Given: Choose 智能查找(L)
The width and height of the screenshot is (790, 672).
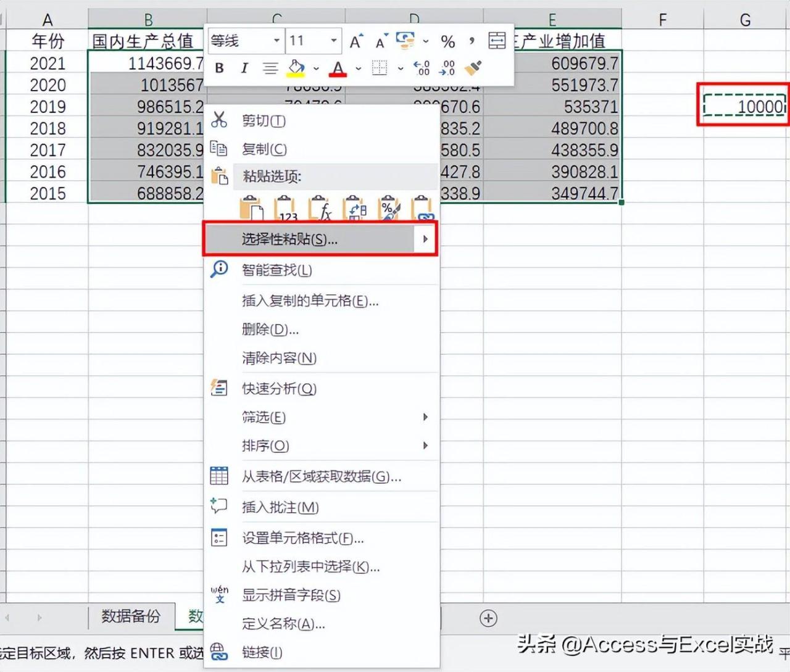Looking at the screenshot, I should (322, 270).
